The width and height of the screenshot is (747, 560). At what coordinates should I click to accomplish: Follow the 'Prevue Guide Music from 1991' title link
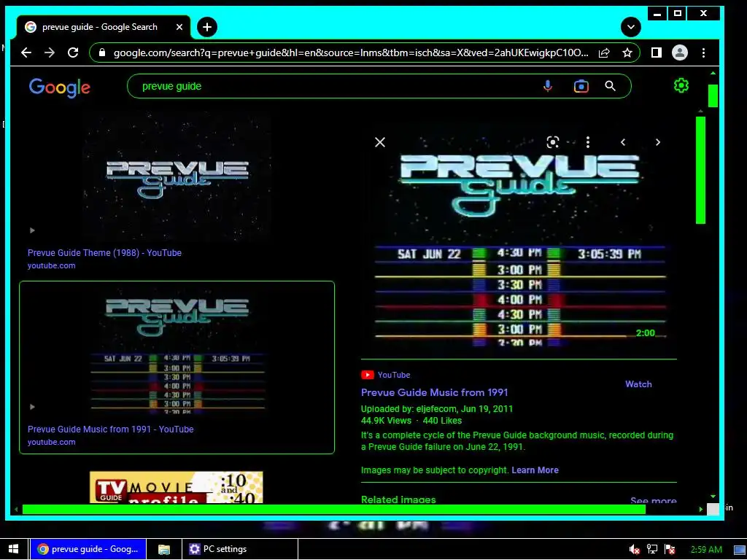(435, 392)
